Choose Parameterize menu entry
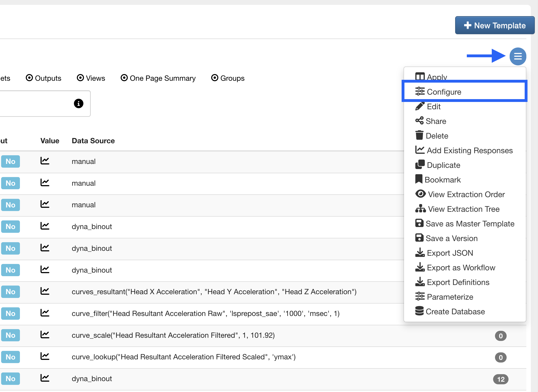The image size is (538, 392). tap(465, 297)
